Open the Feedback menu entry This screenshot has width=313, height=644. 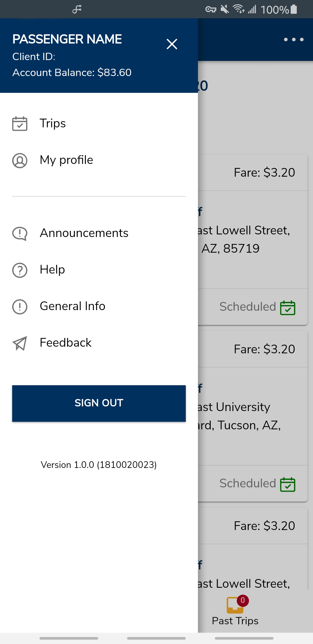click(99, 343)
